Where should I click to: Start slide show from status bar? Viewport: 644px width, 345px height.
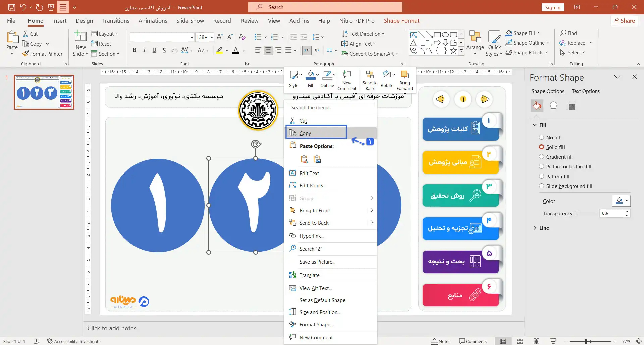[553, 341]
